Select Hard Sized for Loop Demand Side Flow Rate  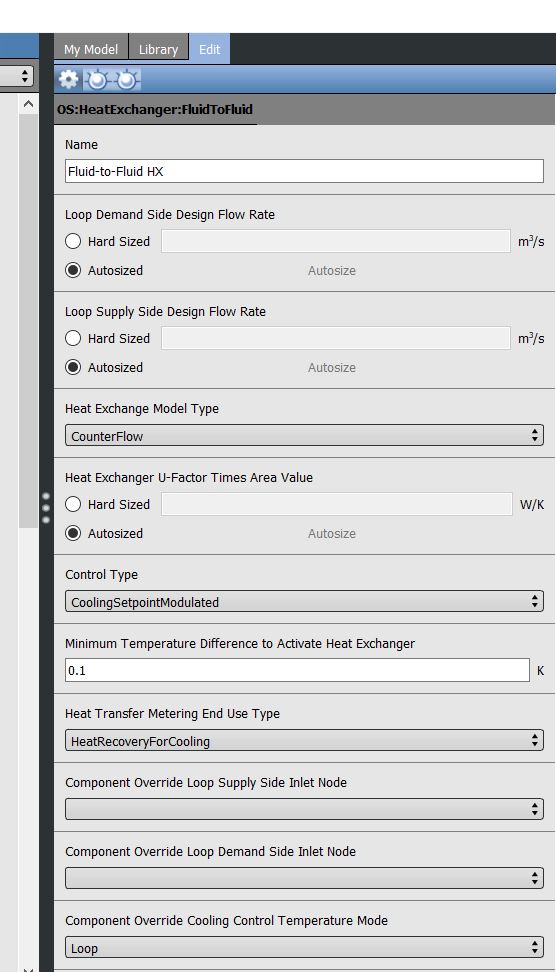click(73, 241)
